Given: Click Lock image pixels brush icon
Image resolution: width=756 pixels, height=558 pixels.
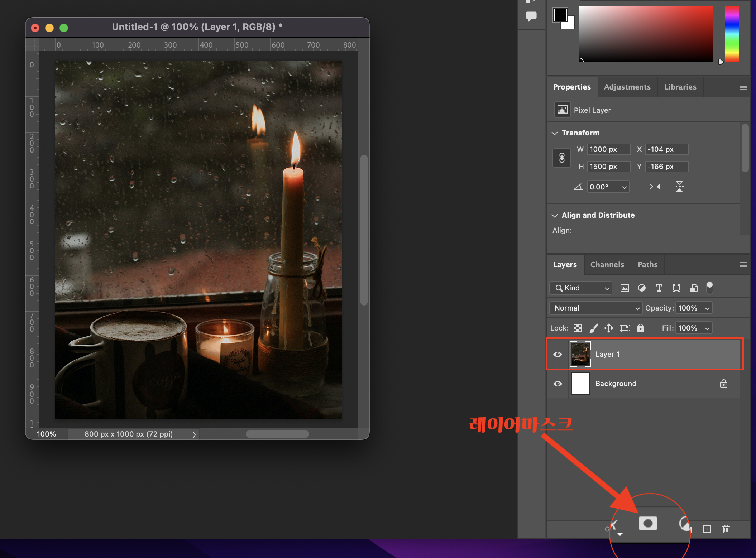Looking at the screenshot, I should [x=593, y=328].
